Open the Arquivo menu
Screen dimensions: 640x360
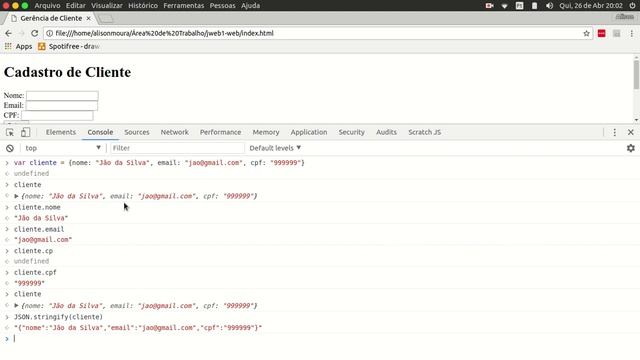point(47,6)
